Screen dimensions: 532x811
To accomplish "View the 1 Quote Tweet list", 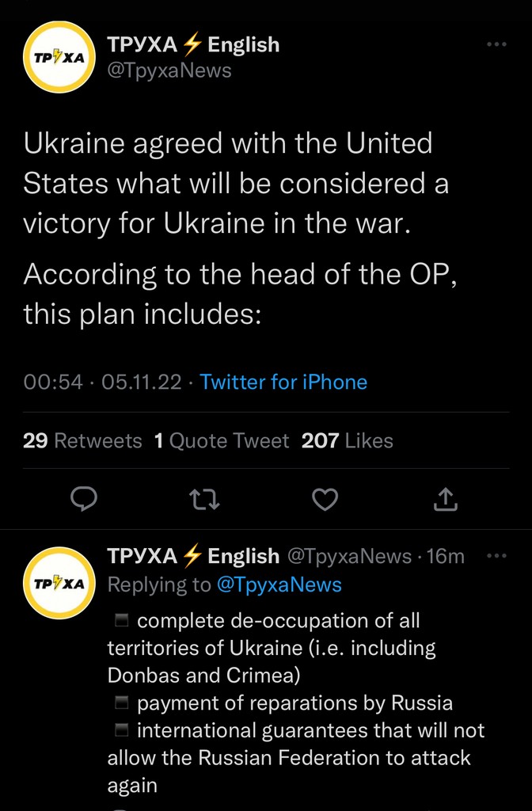I will 222,440.
